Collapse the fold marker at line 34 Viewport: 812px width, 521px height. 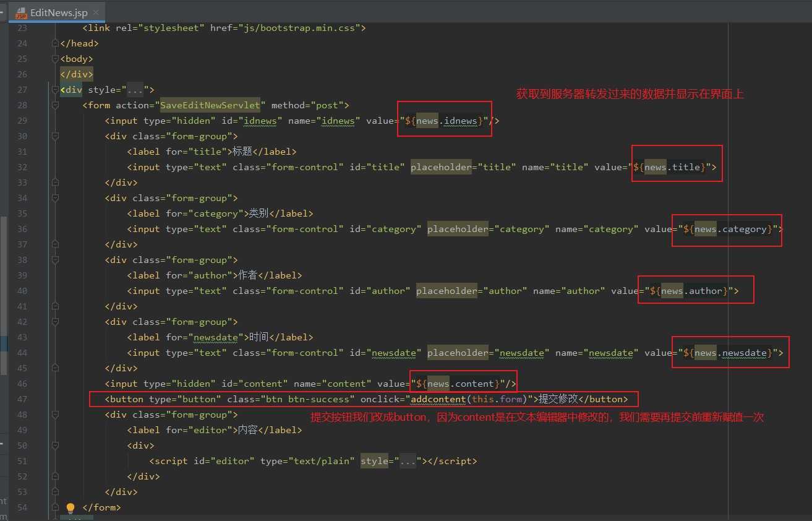pyautogui.click(x=55, y=198)
